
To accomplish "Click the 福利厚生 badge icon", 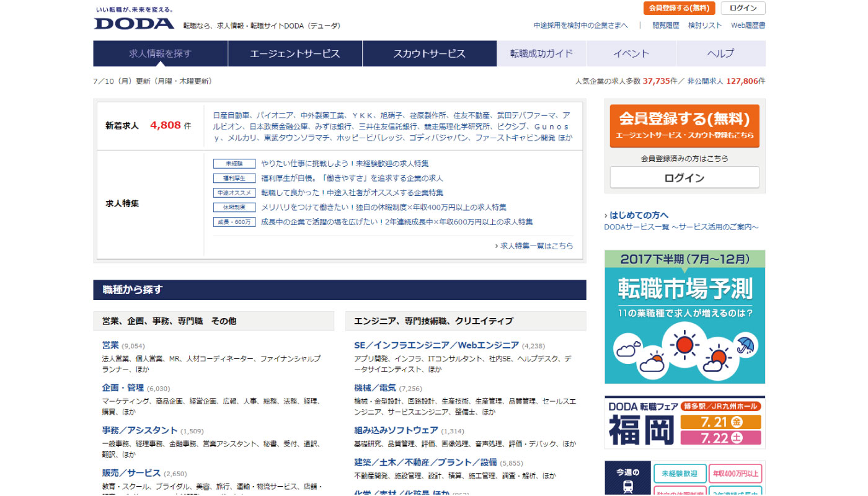I will (x=234, y=178).
